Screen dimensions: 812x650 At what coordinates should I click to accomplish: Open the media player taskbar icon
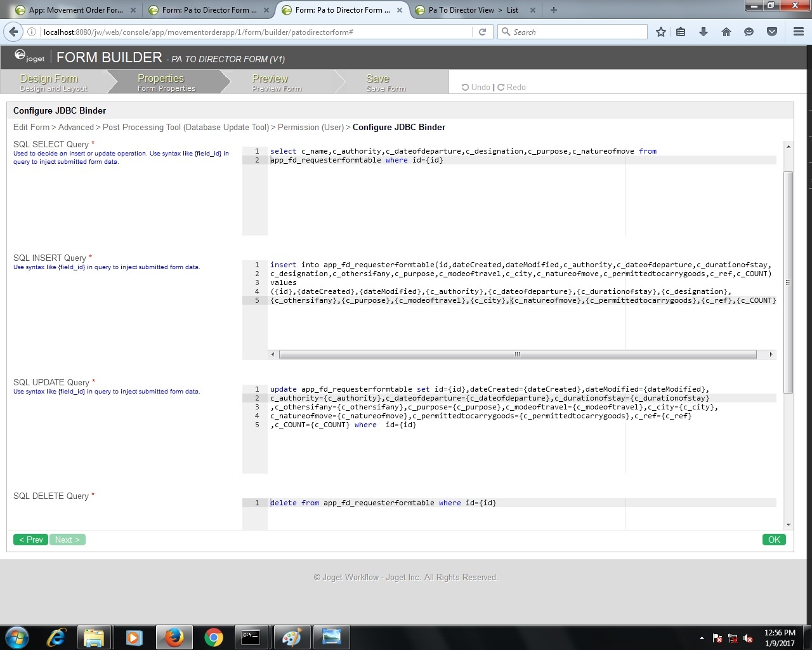pyautogui.click(x=134, y=637)
